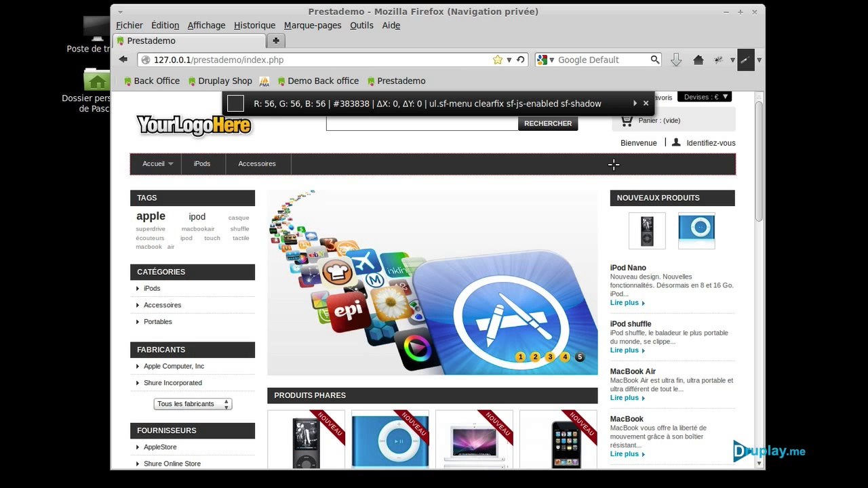Open the Prestademo bookmark
The image size is (868, 488).
tap(396, 81)
